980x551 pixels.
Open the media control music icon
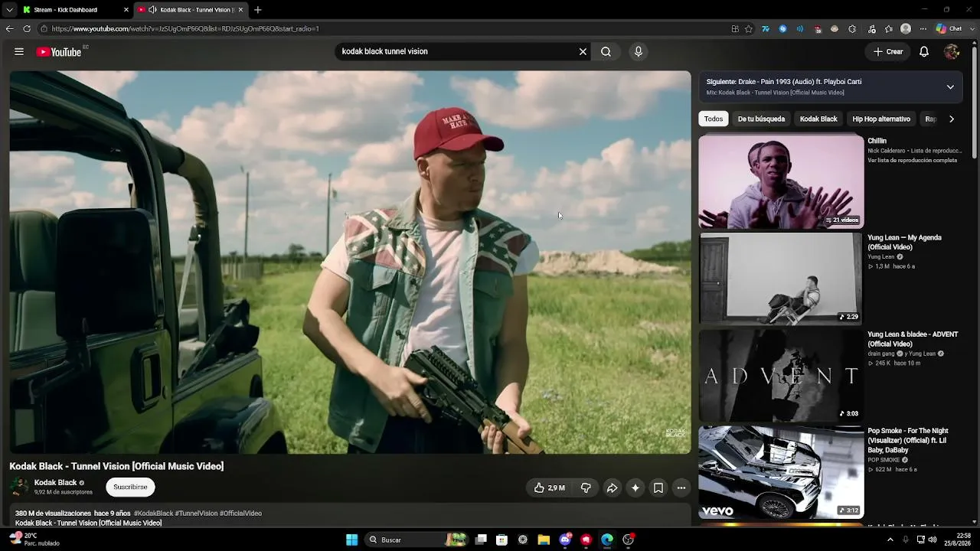871,29
